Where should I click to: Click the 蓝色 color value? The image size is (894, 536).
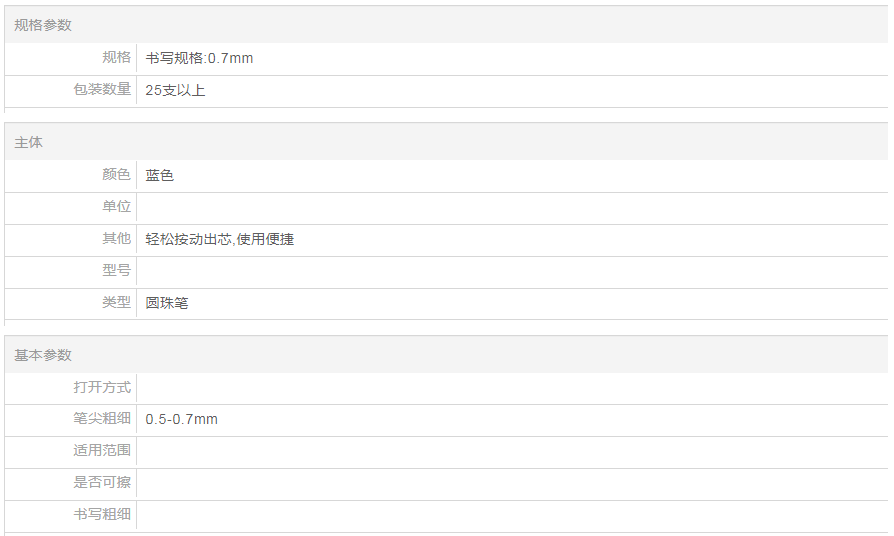click(x=159, y=175)
